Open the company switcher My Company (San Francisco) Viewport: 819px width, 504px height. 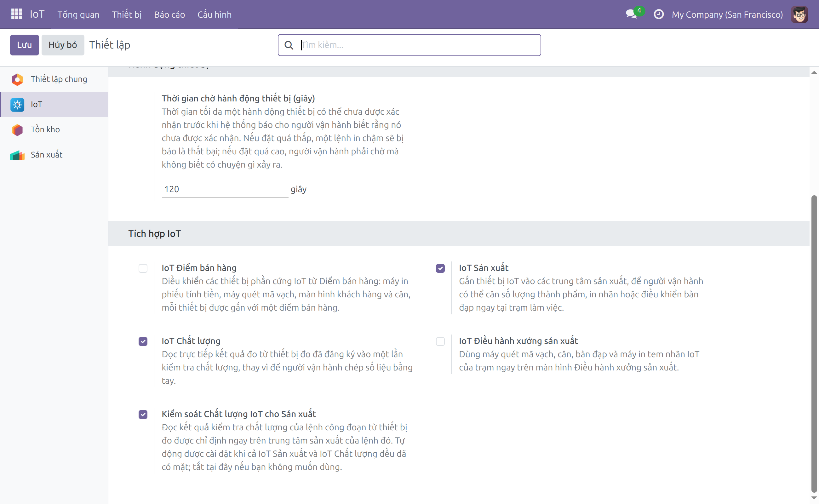pos(727,14)
